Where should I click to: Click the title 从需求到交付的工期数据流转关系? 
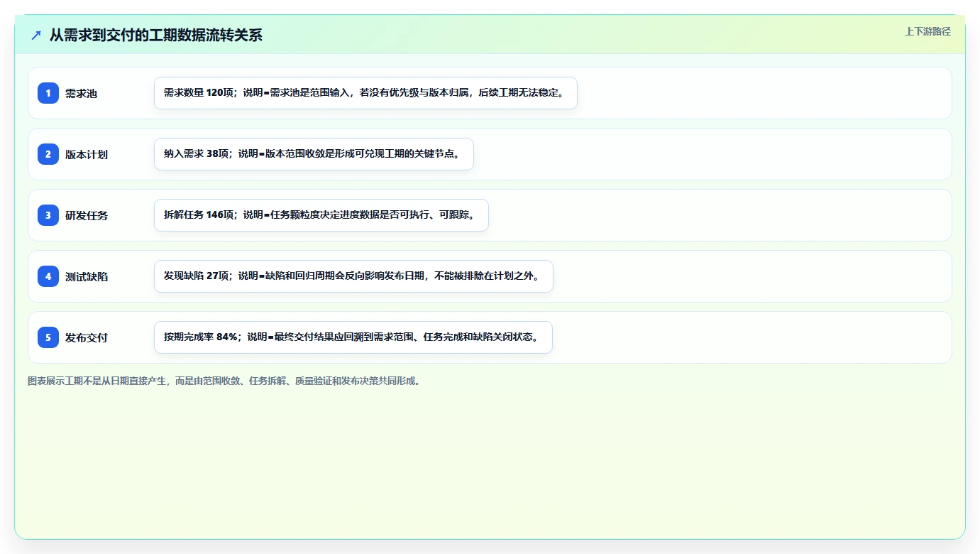pos(155,35)
